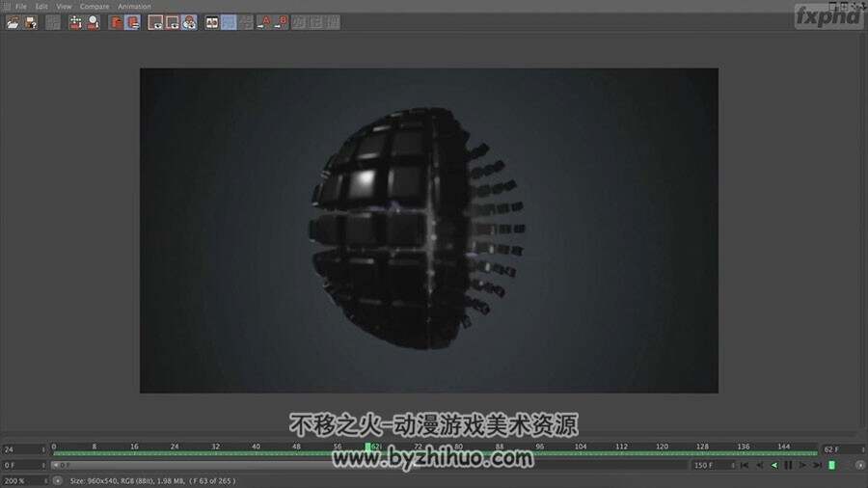Click the first greyed-out icon after Set as B
The image size is (868, 488).
point(299,22)
